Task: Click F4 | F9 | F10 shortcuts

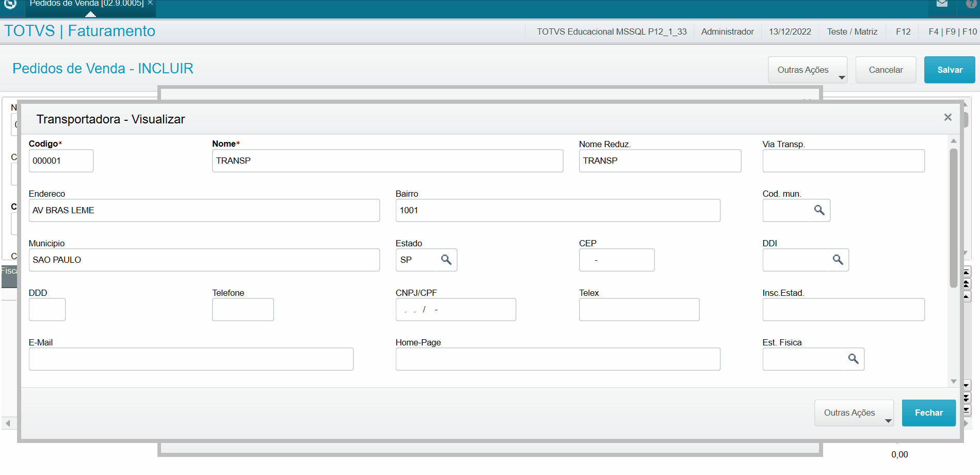Action: tap(953, 31)
